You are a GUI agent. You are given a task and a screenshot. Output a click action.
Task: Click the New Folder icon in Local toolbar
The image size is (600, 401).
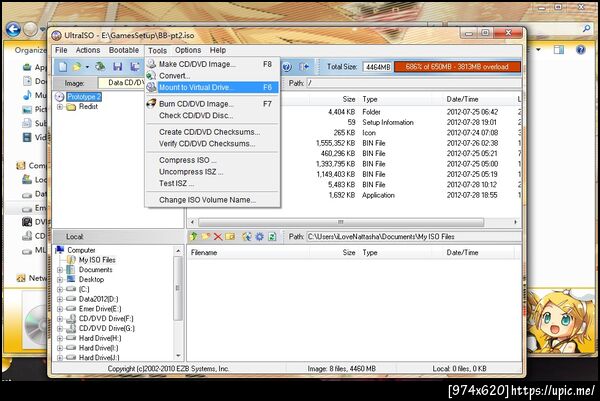(x=206, y=236)
